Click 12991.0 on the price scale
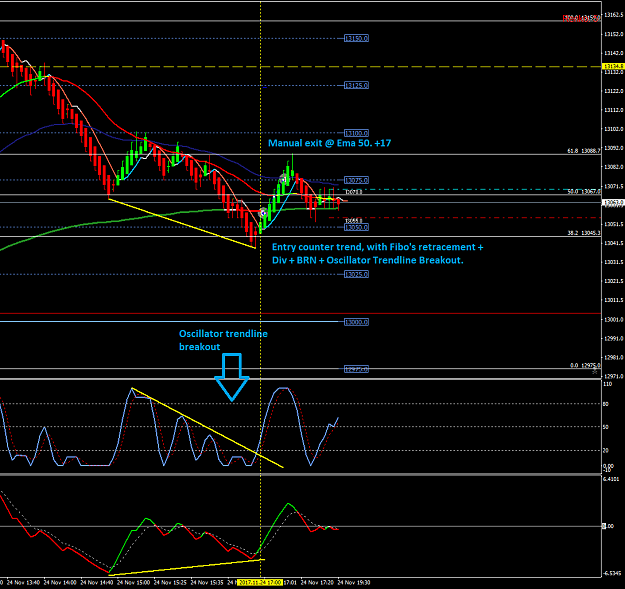This screenshot has height=589, width=625. [x=613, y=338]
